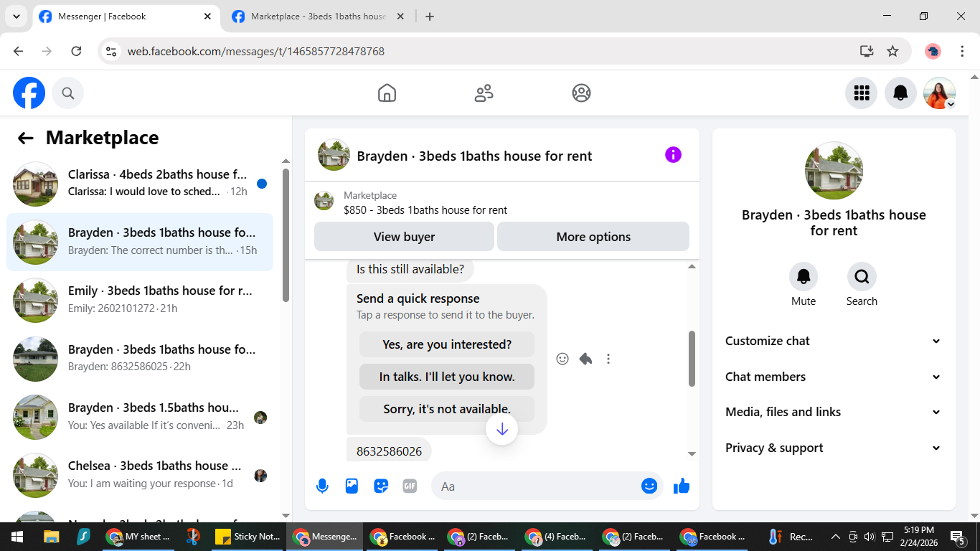Screen dimensions: 980x551
Task: Expand Customize chat section
Action: [x=833, y=341]
